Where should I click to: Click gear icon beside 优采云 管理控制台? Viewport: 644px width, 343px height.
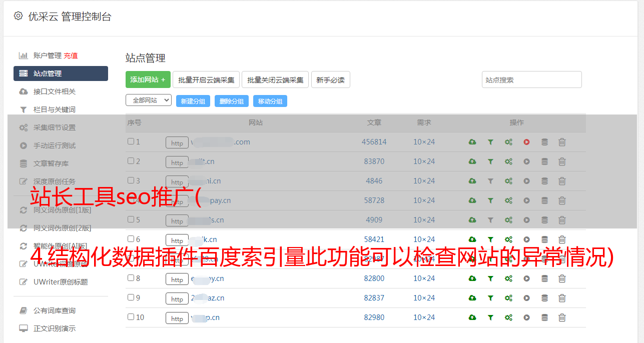click(19, 16)
